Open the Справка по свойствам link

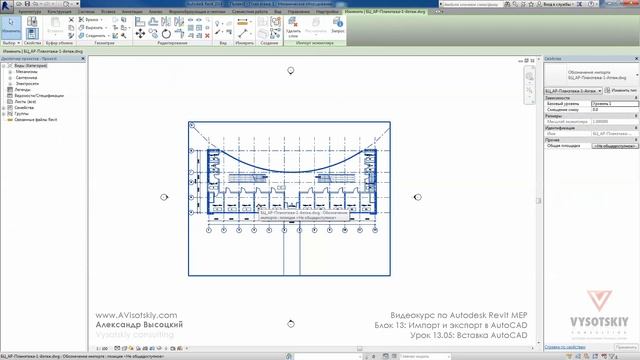[565, 347]
